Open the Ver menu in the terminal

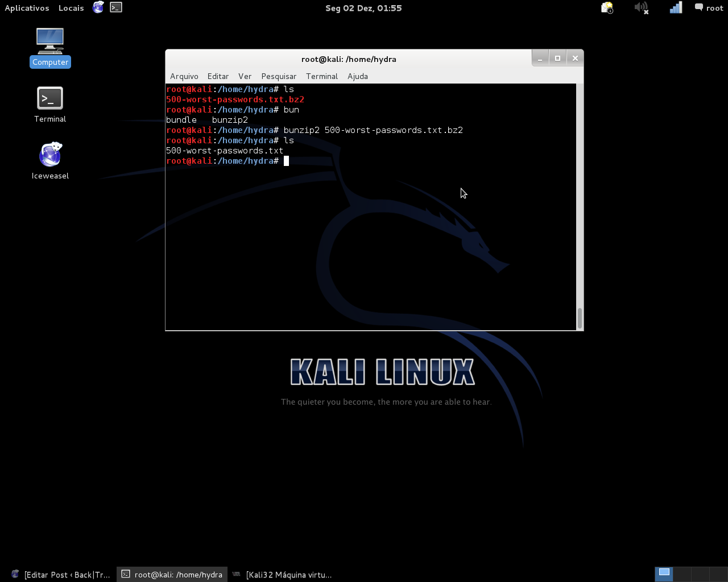click(245, 76)
